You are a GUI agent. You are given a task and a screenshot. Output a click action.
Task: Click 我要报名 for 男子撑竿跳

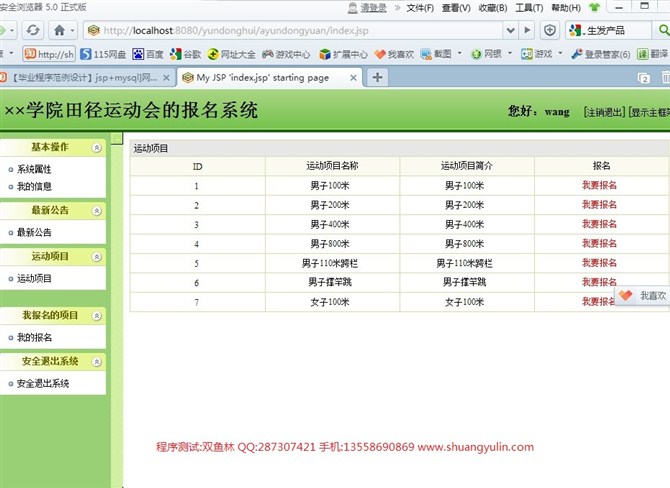coord(599,282)
